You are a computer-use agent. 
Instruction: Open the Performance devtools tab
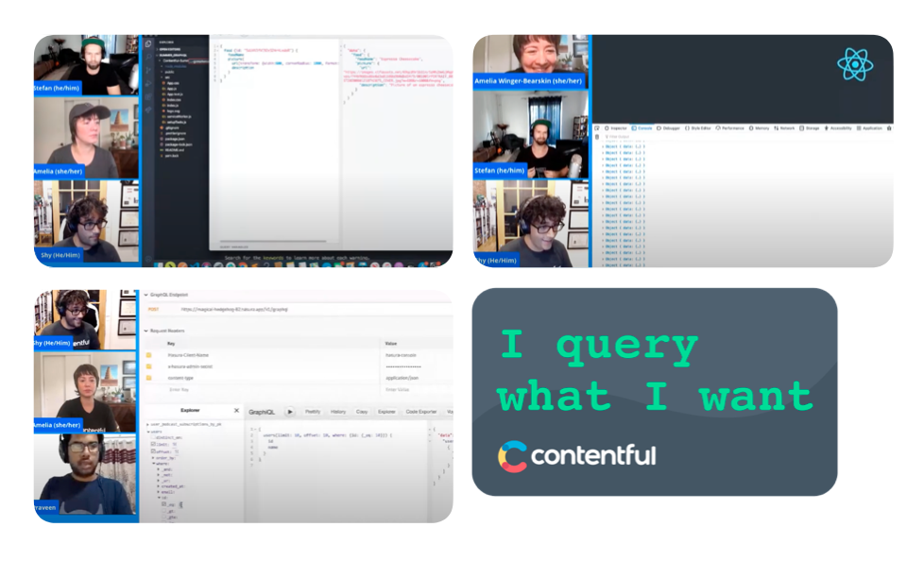point(729,127)
